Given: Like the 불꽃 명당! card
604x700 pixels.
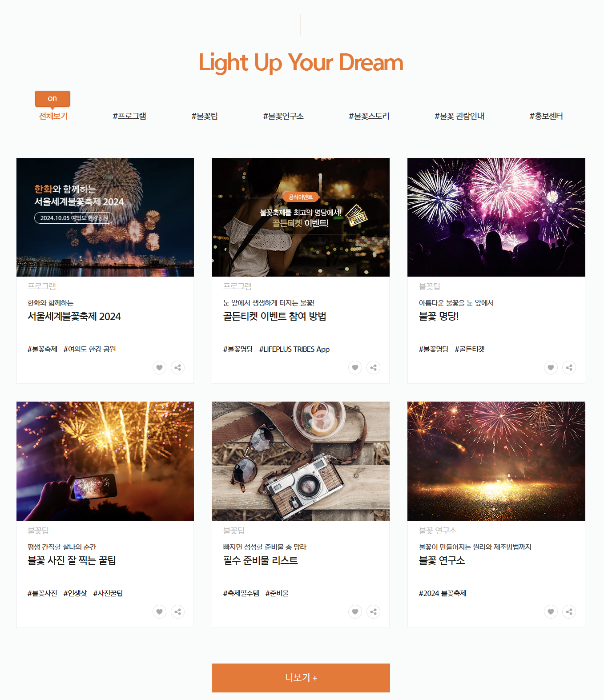Looking at the screenshot, I should pos(551,367).
